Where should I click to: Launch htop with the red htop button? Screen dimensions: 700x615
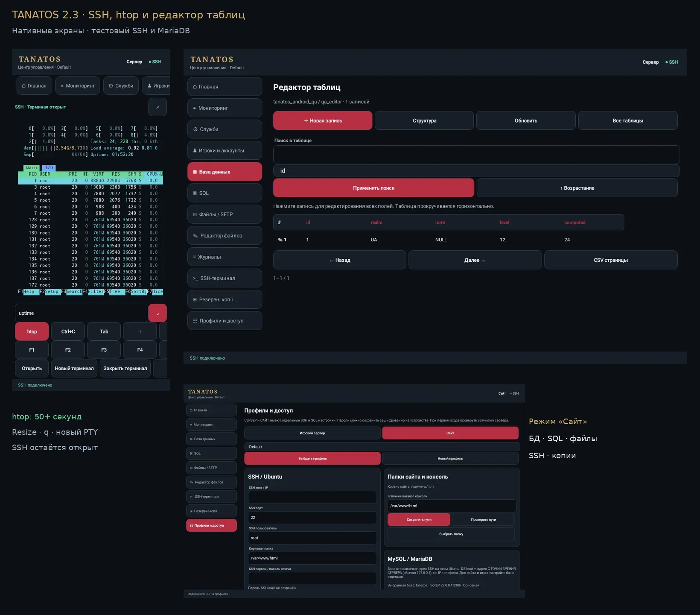coord(32,331)
